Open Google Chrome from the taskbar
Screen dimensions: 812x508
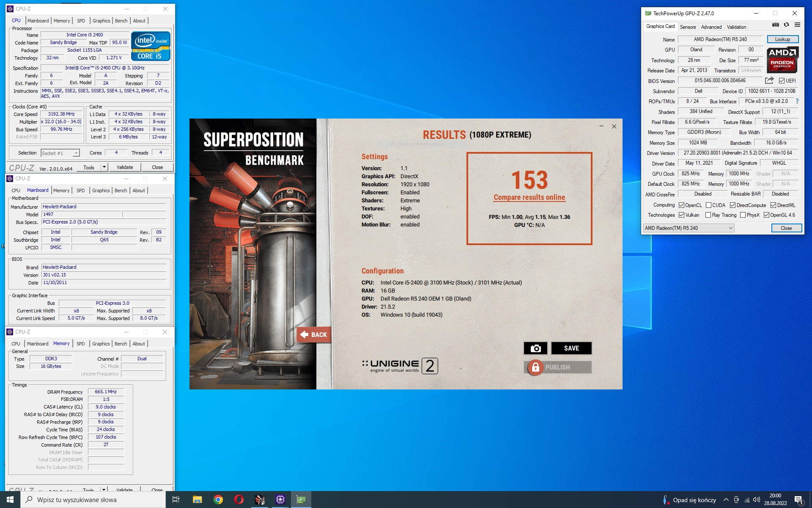pyautogui.click(x=218, y=500)
